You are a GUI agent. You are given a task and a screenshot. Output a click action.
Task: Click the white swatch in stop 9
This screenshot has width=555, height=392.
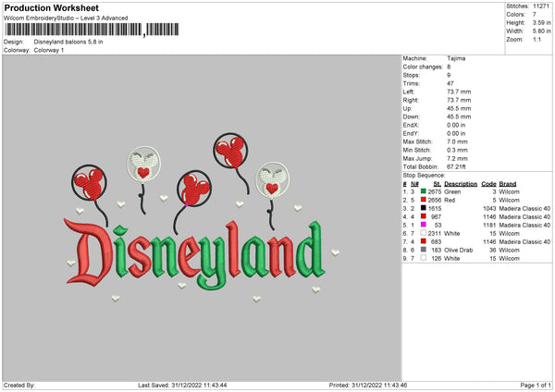click(x=424, y=258)
